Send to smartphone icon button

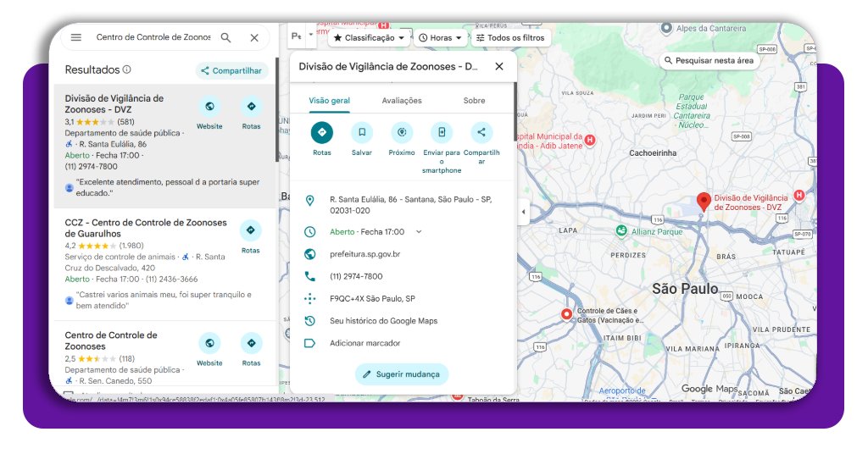pyautogui.click(x=442, y=133)
